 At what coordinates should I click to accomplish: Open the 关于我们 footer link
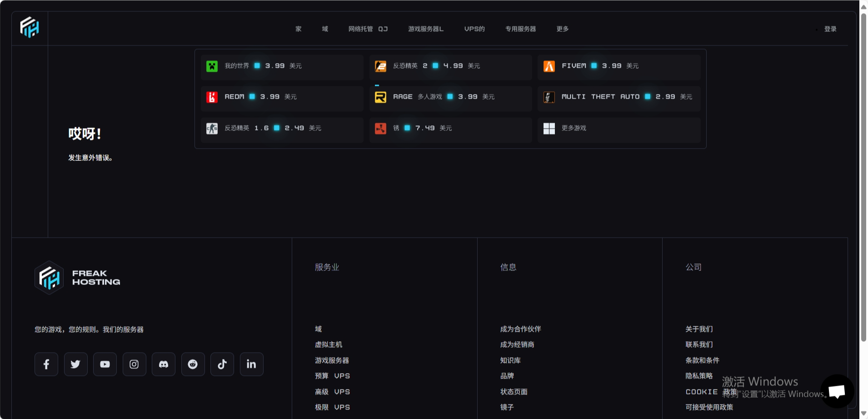699,329
